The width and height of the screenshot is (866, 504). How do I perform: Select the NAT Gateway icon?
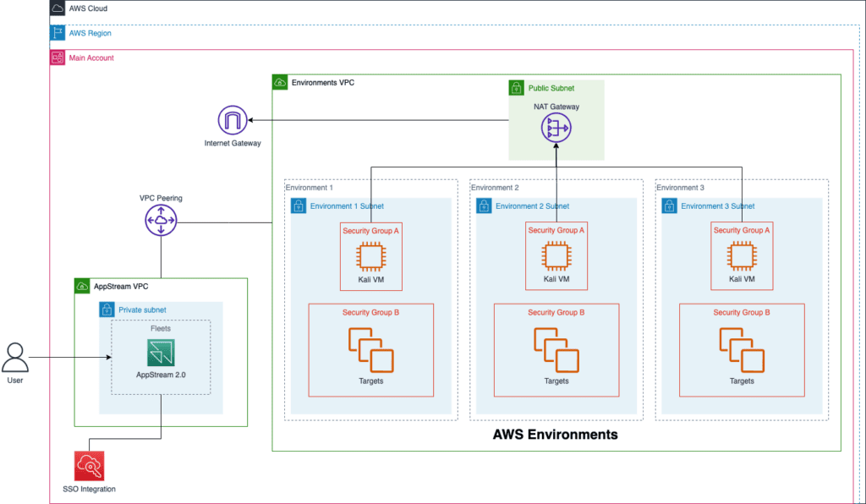click(x=556, y=127)
